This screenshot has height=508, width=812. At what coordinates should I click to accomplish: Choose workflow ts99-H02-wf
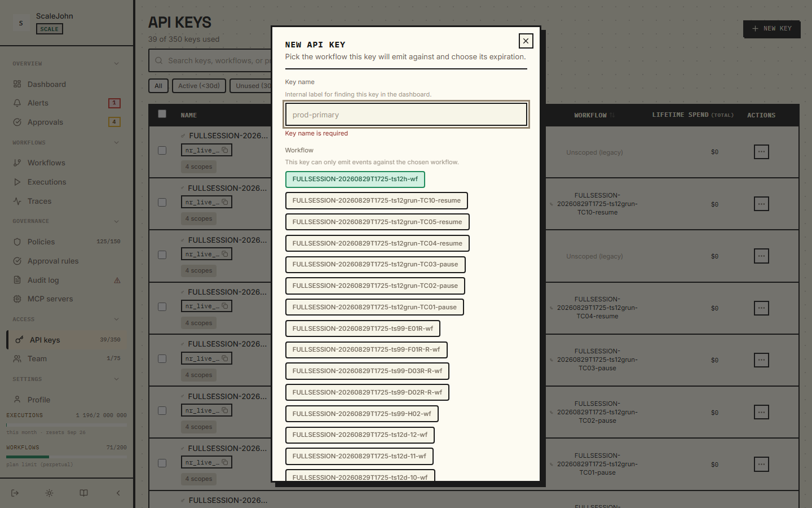click(361, 414)
